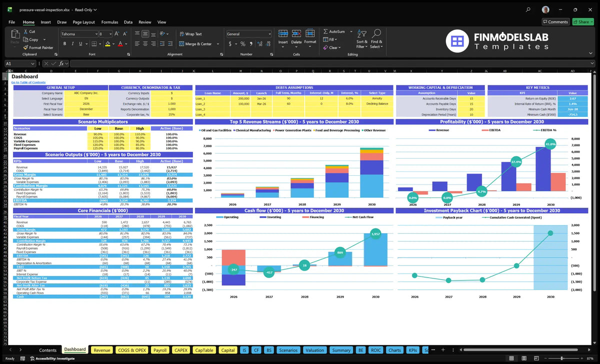
Task: Apply percent style format
Action: (243, 44)
